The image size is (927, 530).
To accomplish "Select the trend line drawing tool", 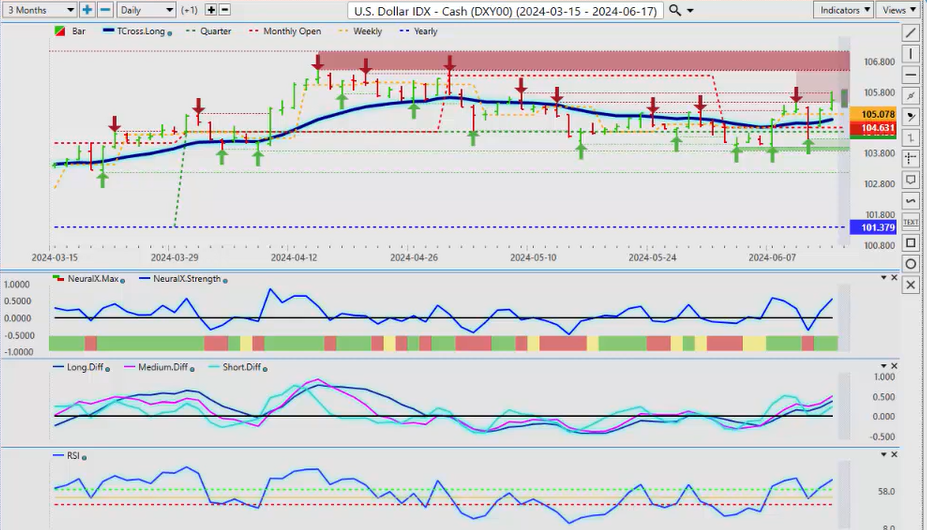I will [910, 32].
